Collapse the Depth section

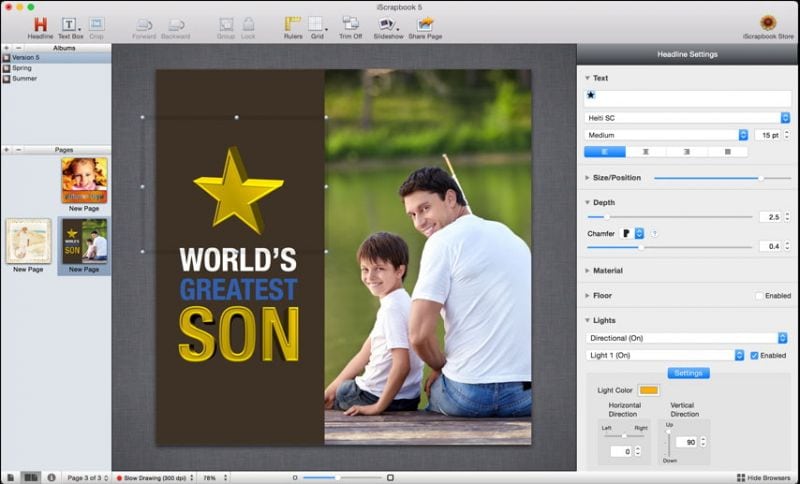tap(587, 202)
